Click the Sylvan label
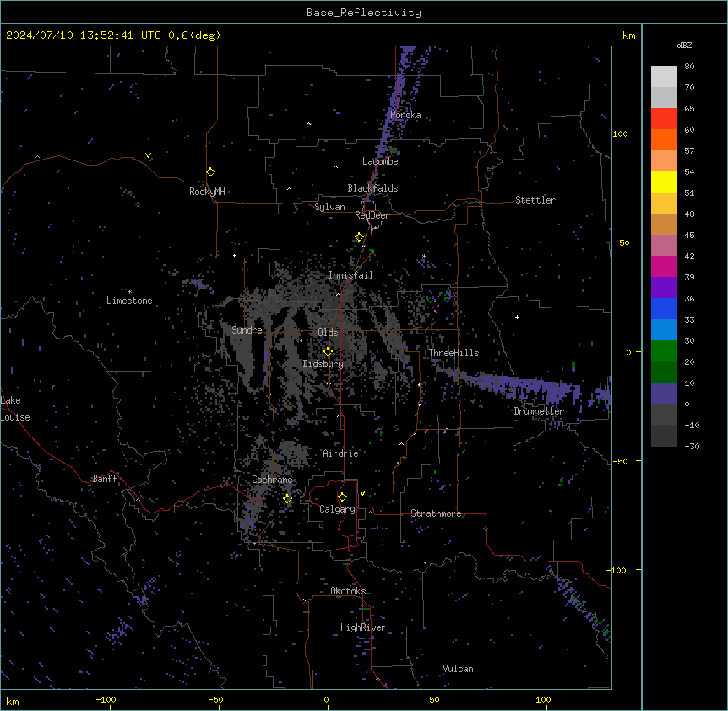The height and width of the screenshot is (711, 728). (329, 207)
